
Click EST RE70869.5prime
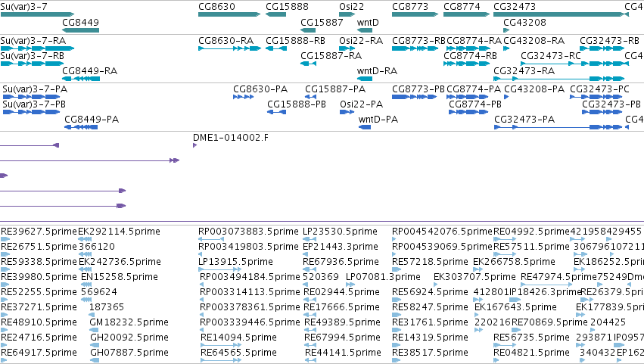pos(549,322)
